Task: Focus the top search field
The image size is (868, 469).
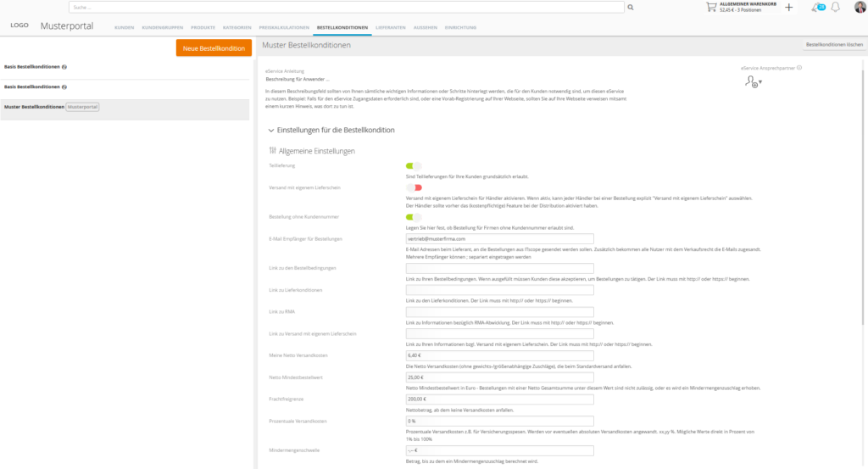Action: [347, 7]
